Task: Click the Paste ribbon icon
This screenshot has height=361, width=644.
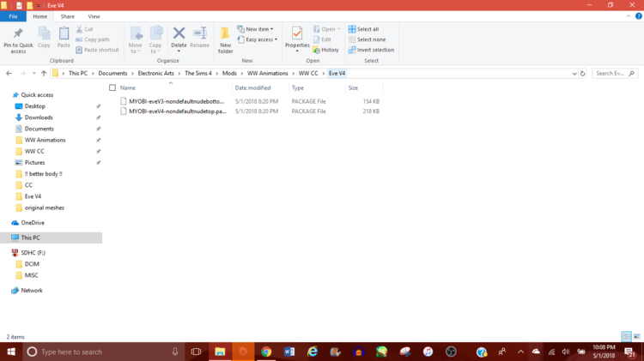Action: (64, 33)
